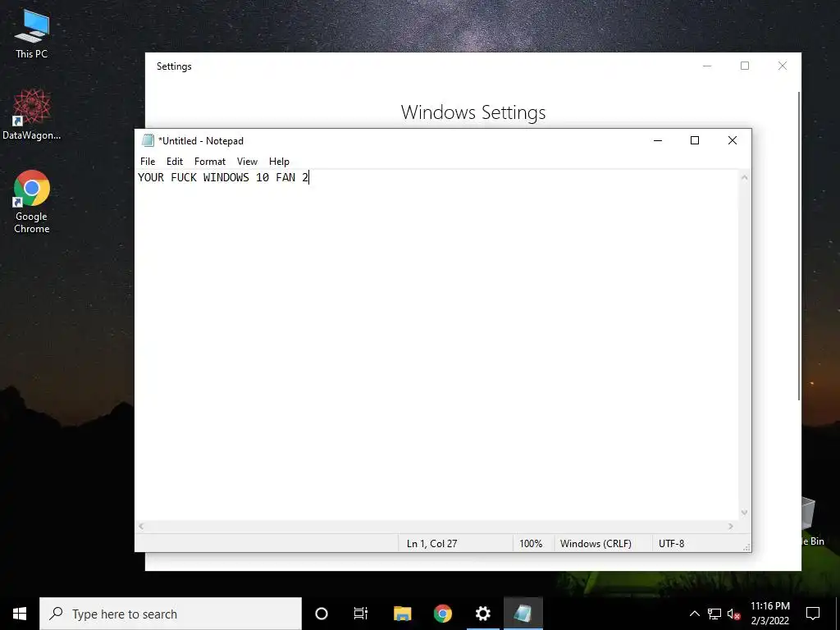Minimize the Settings window
The image size is (840, 630).
point(707,66)
